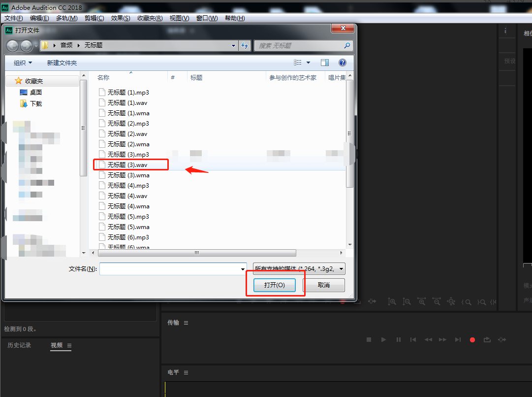
Task: Select 桌面 in the navigation pane
Action: click(x=31, y=93)
